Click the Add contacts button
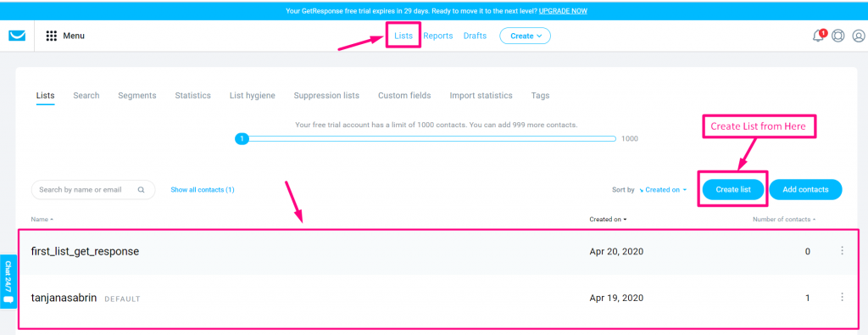Viewport: 868px width, 335px height. (805, 189)
